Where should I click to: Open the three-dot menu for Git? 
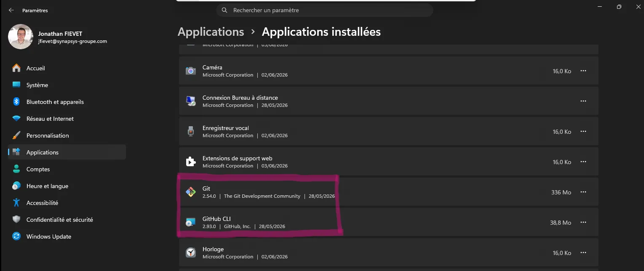[x=583, y=192]
